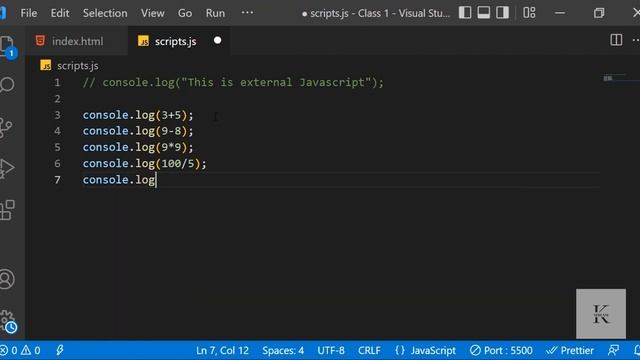Image resolution: width=640 pixels, height=360 pixels.
Task: Expand the hidden menu bar items ellipsis
Action: point(247,13)
